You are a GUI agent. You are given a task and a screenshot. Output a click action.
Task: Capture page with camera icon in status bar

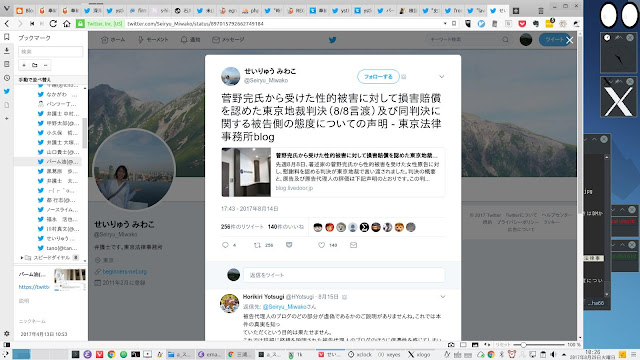(x=451, y=345)
